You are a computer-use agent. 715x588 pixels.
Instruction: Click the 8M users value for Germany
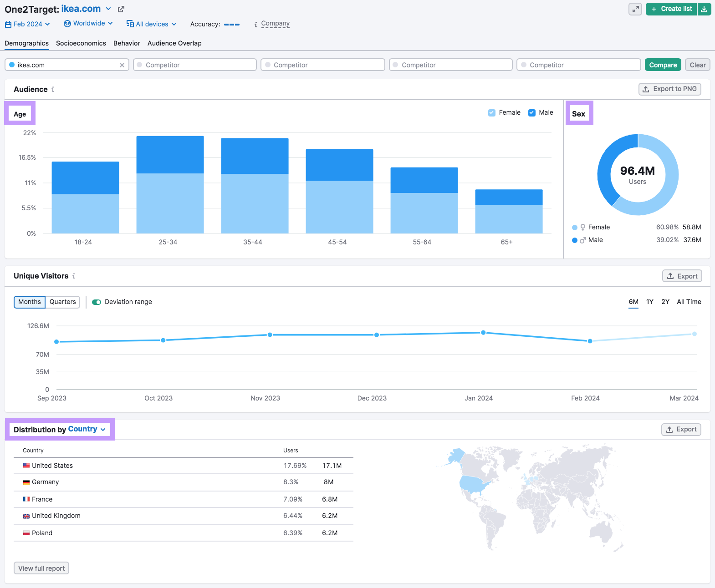(x=328, y=482)
